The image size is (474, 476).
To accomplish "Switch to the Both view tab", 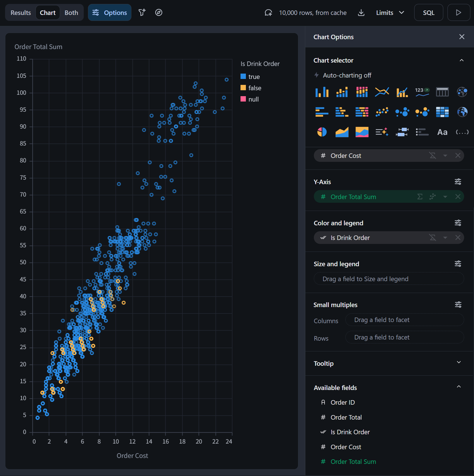I will click(x=71, y=13).
